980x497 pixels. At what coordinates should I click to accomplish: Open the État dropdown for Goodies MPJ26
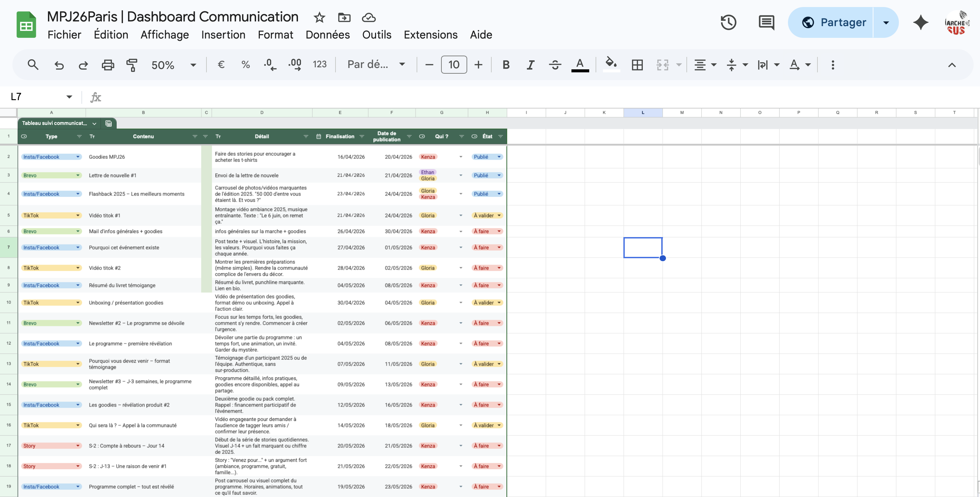point(499,157)
